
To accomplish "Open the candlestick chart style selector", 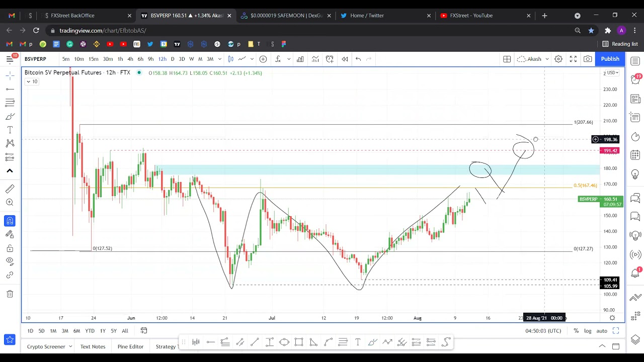I will pyautogui.click(x=230, y=59).
